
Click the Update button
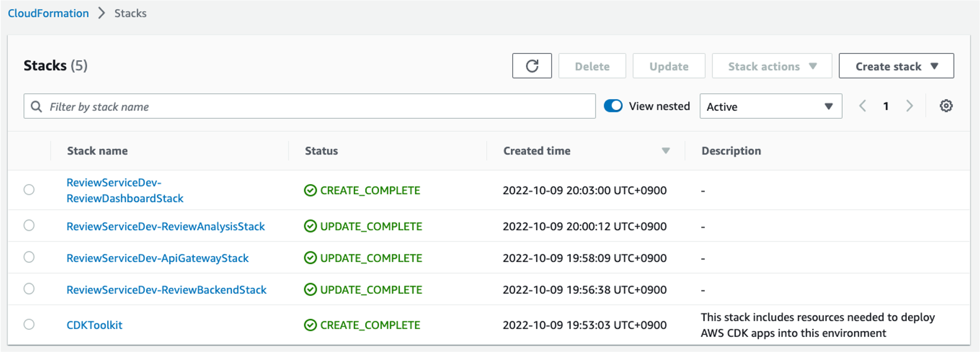[x=669, y=66]
